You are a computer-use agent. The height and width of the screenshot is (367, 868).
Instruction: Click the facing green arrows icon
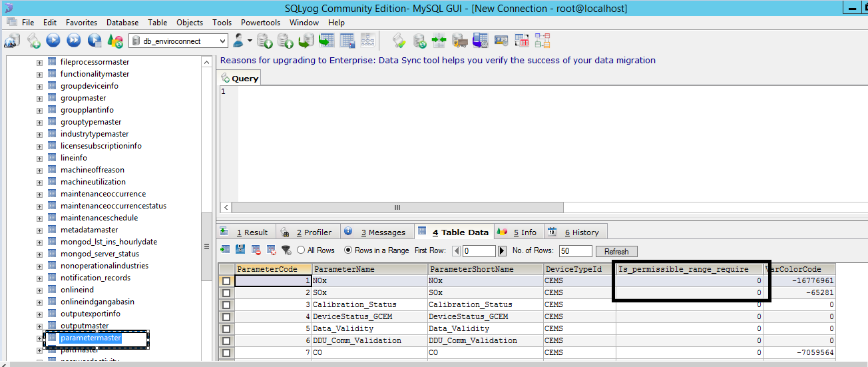pyautogui.click(x=439, y=41)
